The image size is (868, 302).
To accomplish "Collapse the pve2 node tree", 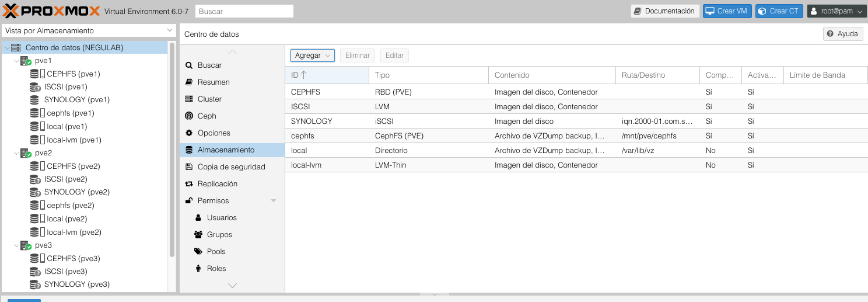I will (16, 153).
